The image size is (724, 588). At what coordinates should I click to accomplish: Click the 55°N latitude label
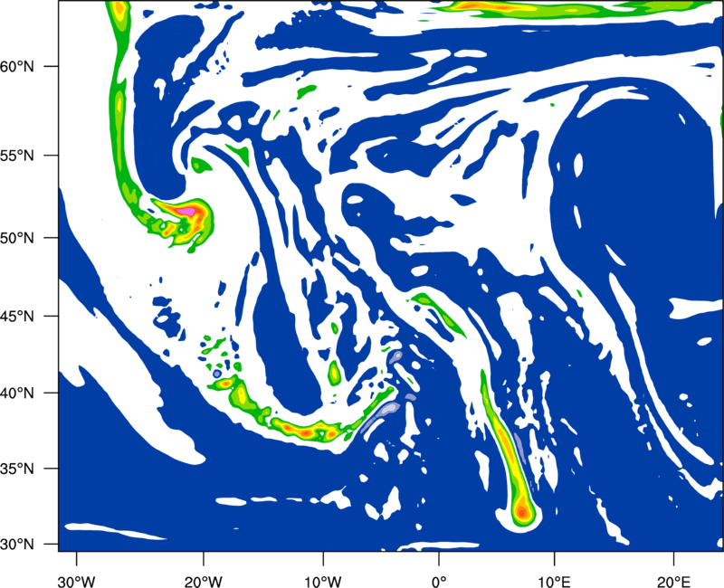pos(16,156)
